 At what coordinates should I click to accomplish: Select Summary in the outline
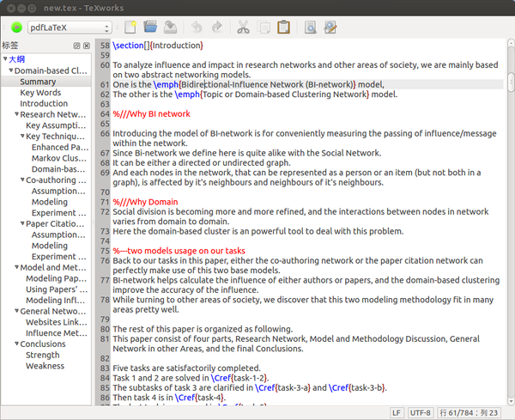coord(38,82)
